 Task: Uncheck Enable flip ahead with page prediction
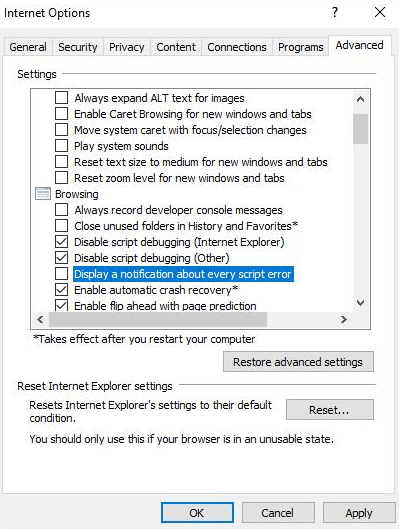coord(61,305)
